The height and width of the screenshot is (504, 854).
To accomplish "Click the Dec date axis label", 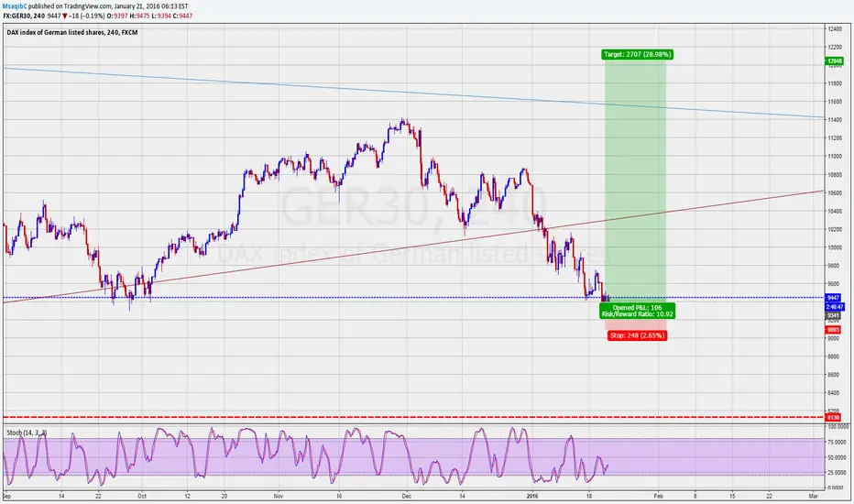I will click(406, 496).
